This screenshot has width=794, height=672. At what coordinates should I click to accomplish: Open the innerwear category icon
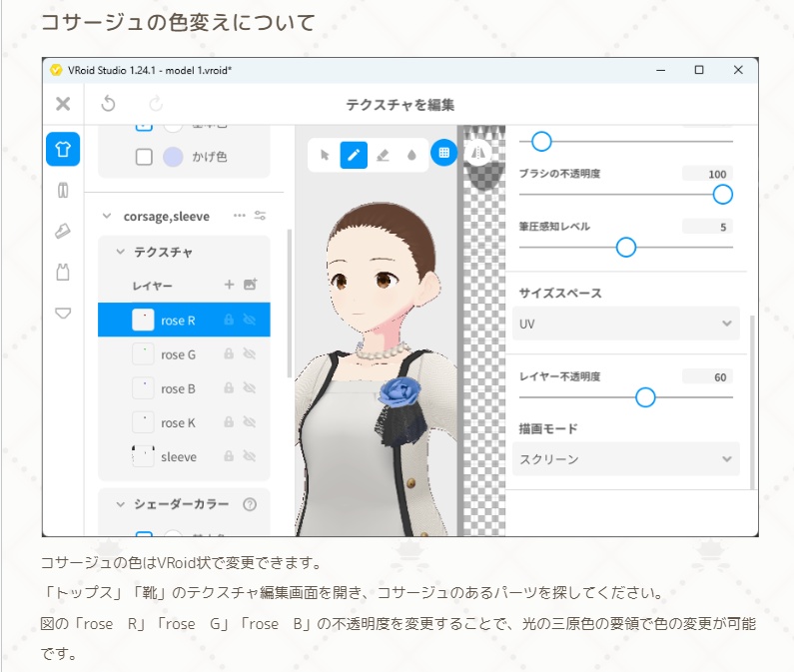[63, 313]
